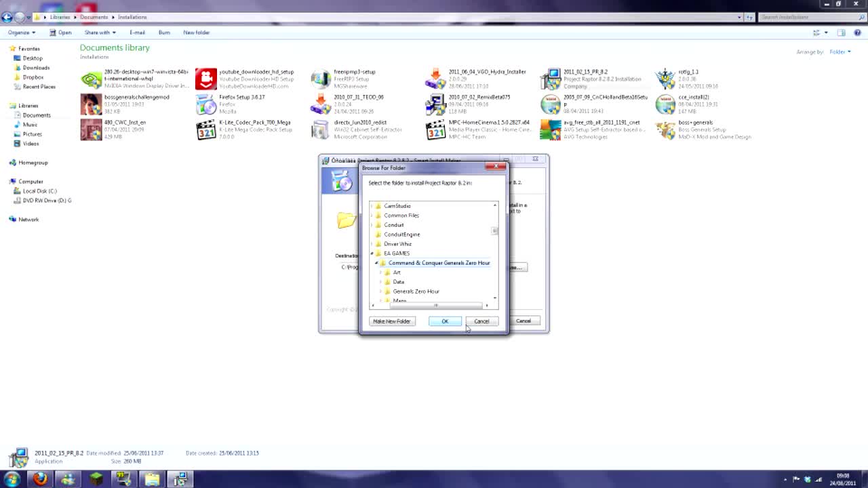
Task: Open the Organize menu
Action: [21, 33]
